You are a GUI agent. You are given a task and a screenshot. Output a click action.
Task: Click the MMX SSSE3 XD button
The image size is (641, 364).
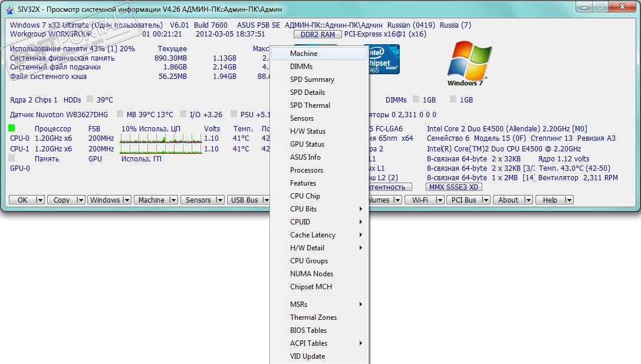(x=453, y=187)
